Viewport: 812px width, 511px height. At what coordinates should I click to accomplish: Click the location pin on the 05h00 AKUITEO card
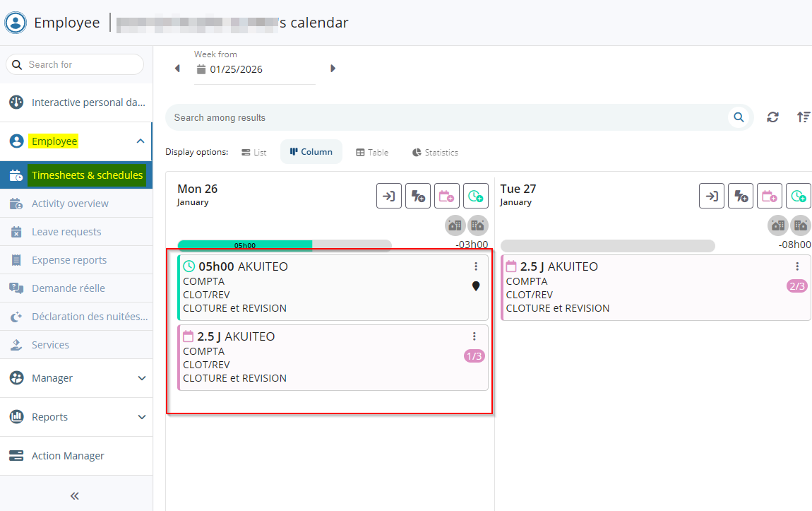476,286
